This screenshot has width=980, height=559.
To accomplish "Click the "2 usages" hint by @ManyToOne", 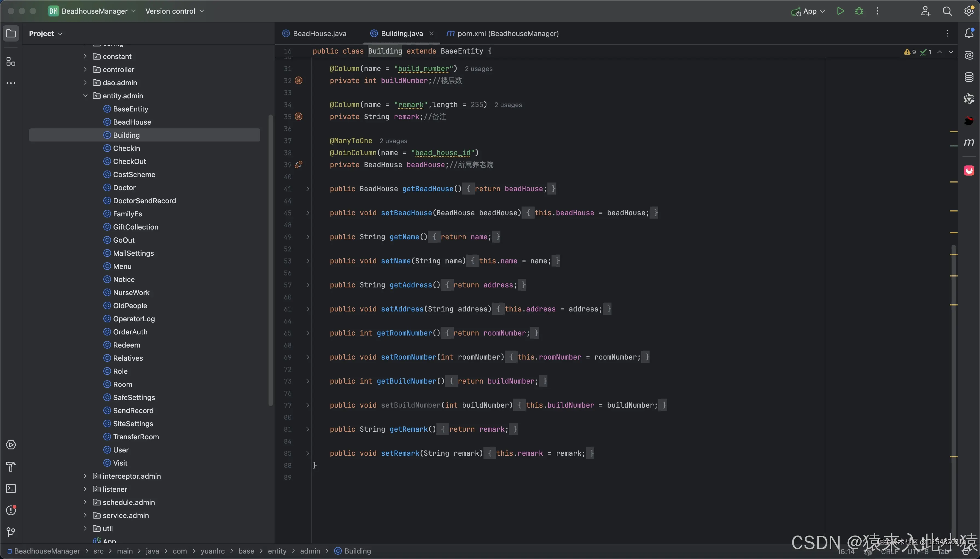I will 393,141.
